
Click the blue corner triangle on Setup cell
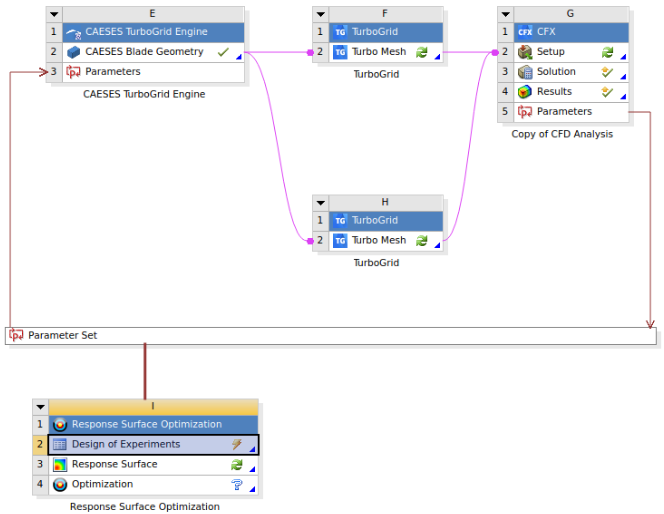click(x=623, y=57)
